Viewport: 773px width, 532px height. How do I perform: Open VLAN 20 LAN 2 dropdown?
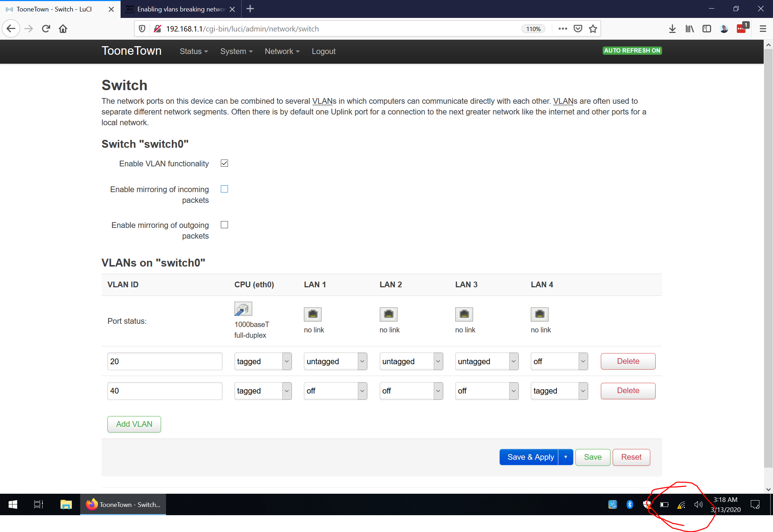tap(411, 361)
